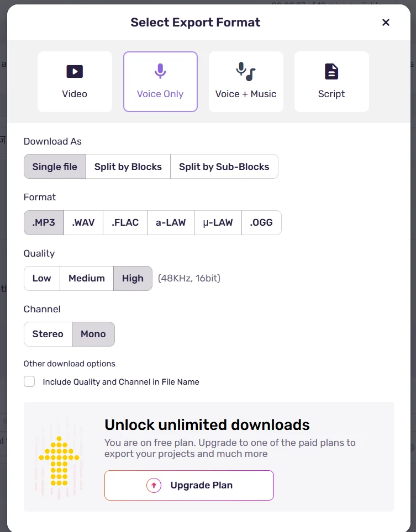Click the Other download options label

point(69,364)
